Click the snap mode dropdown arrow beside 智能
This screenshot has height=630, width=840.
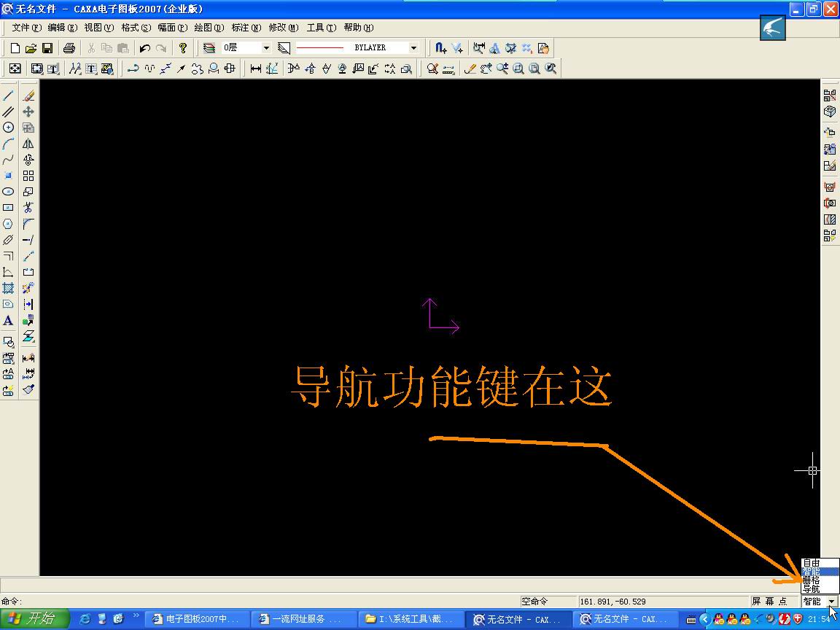click(x=831, y=602)
